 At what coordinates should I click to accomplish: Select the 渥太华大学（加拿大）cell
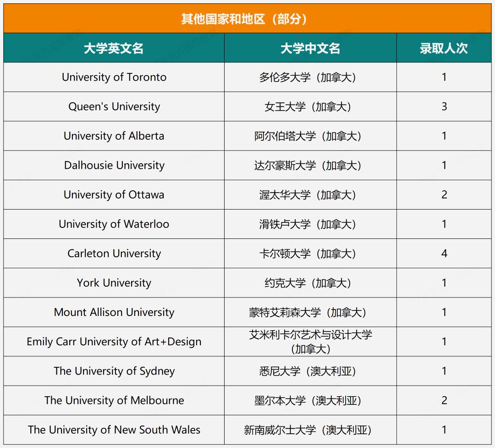tap(310, 194)
